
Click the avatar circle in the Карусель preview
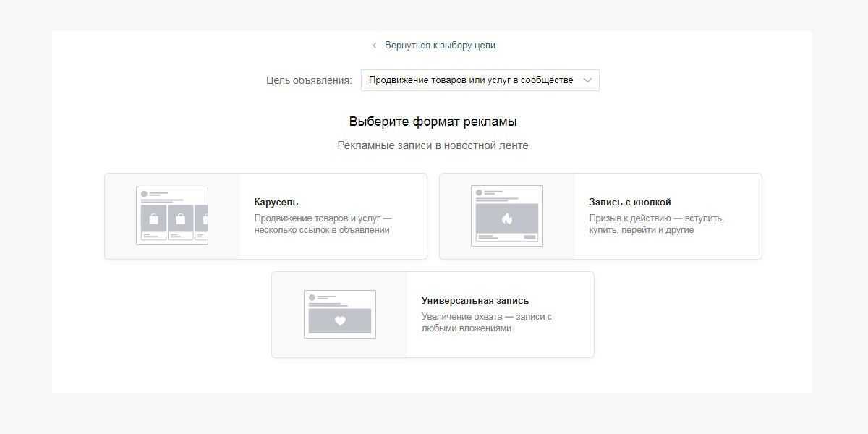(144, 194)
